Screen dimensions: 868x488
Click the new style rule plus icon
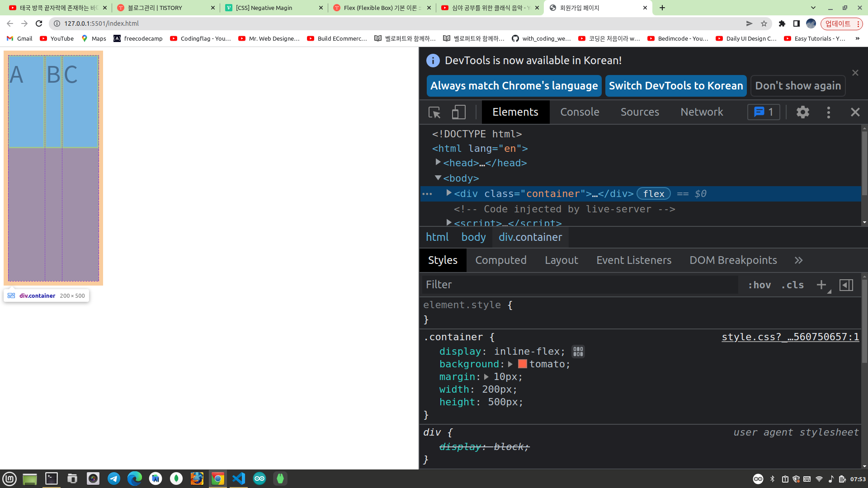tap(821, 285)
